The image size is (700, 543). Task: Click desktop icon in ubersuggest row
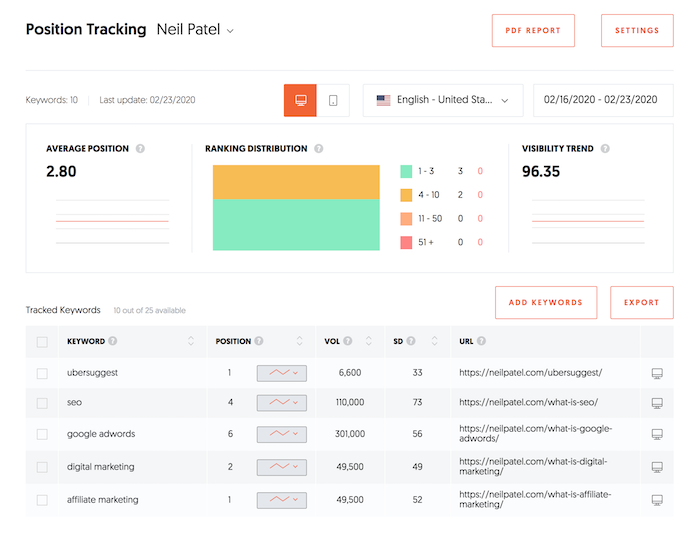click(657, 373)
